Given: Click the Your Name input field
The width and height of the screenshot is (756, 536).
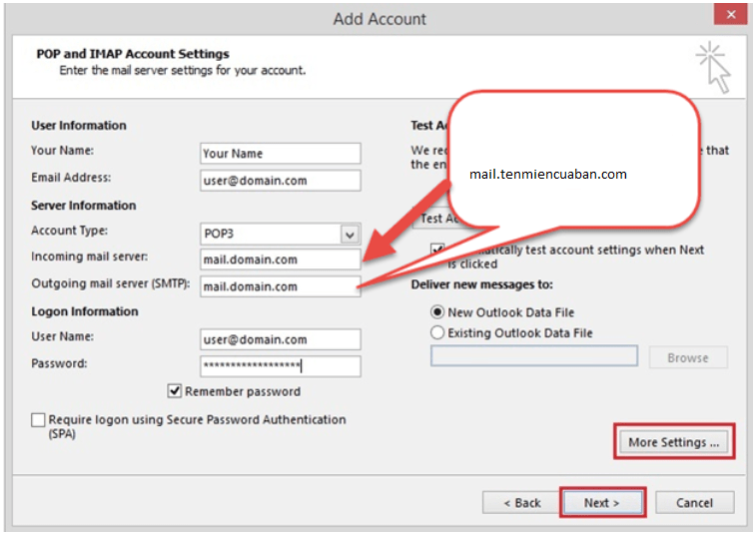Looking at the screenshot, I should tap(280, 154).
